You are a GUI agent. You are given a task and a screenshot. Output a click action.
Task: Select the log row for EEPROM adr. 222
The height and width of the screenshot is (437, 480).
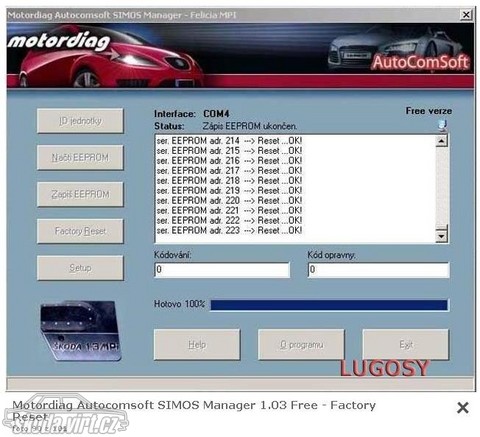pos(229,221)
